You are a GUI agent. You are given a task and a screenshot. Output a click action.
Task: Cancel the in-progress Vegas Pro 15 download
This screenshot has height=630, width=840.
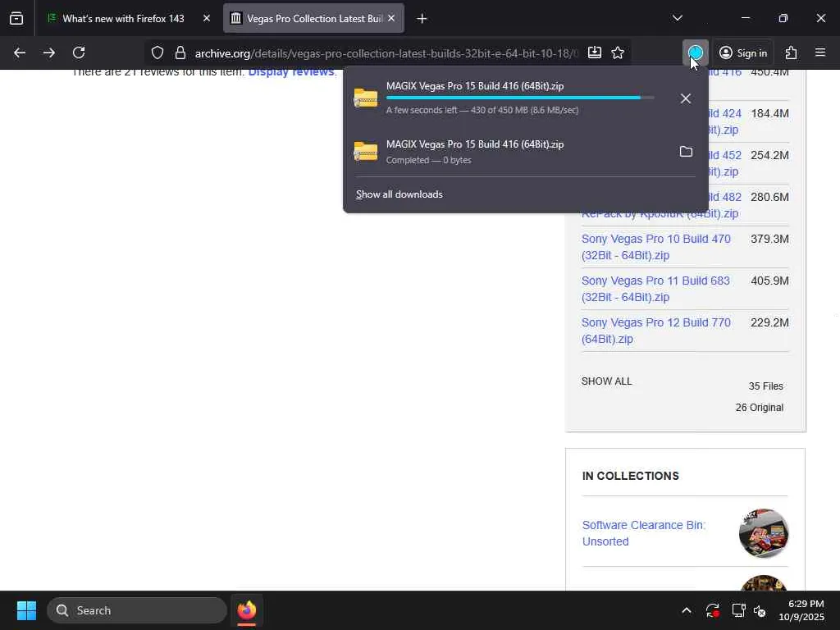point(686,98)
